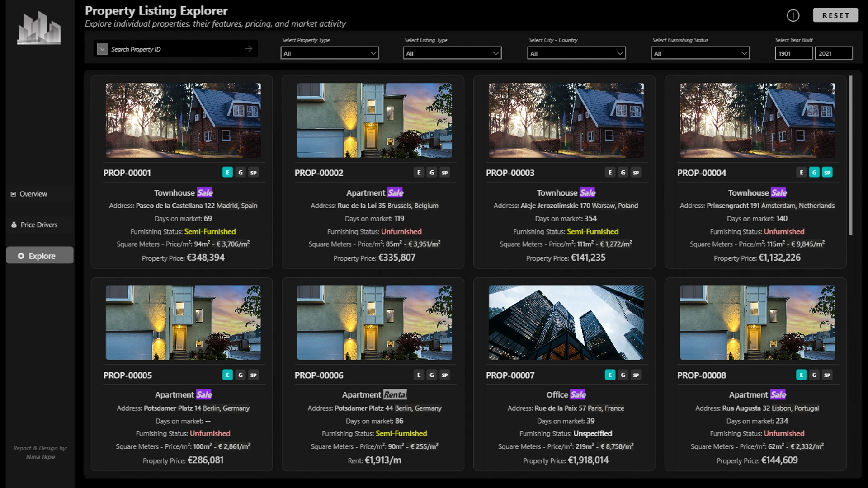Click the G badge on PROP-00006
The width and height of the screenshot is (868, 488).
[x=432, y=375]
